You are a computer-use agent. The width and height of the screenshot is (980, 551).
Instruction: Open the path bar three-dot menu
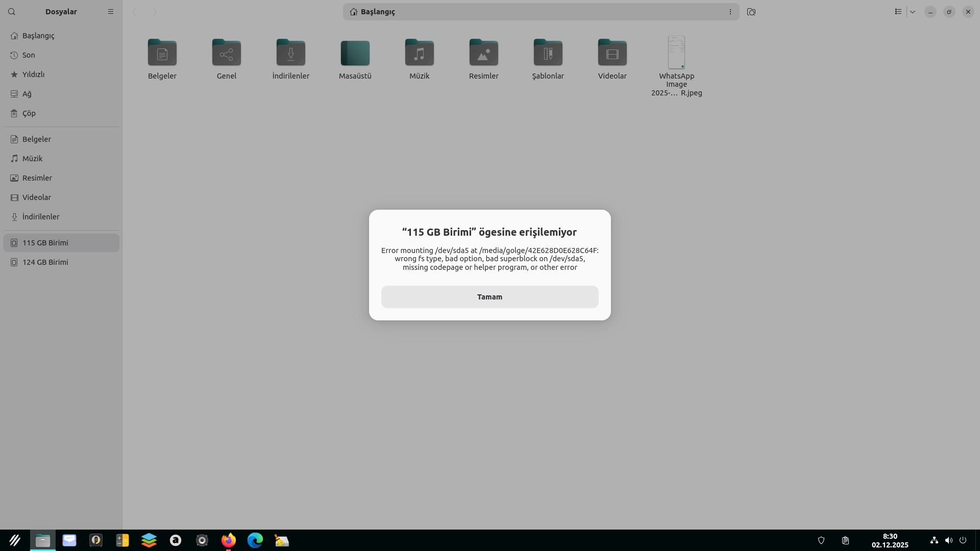coord(730,12)
